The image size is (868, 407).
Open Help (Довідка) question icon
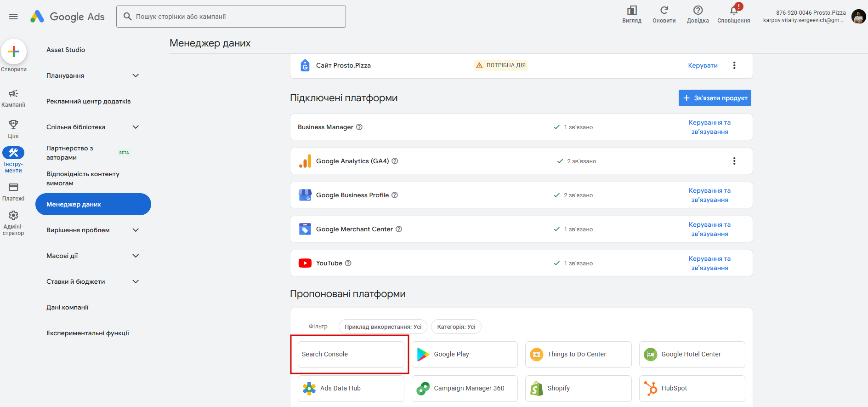tap(698, 10)
